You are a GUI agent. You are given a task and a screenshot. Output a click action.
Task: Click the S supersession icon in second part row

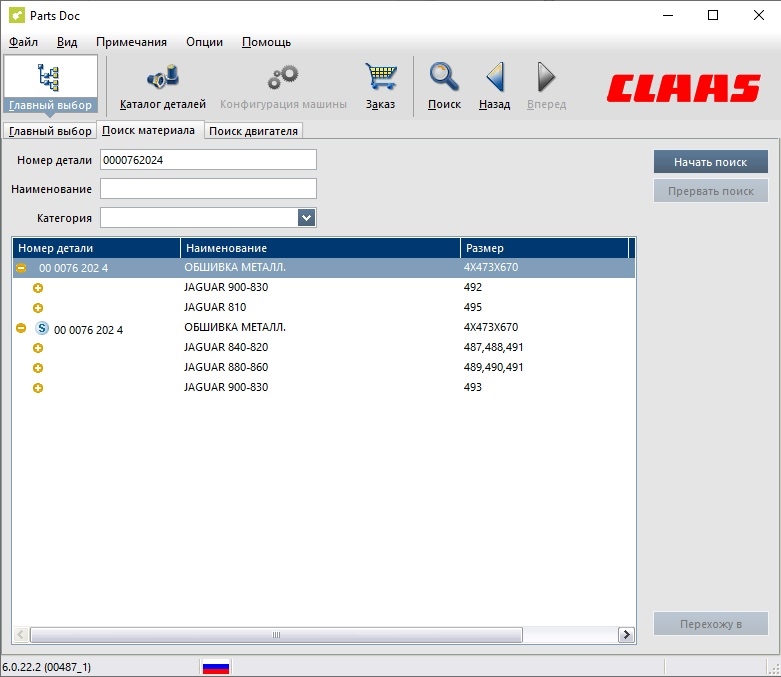[x=42, y=328]
